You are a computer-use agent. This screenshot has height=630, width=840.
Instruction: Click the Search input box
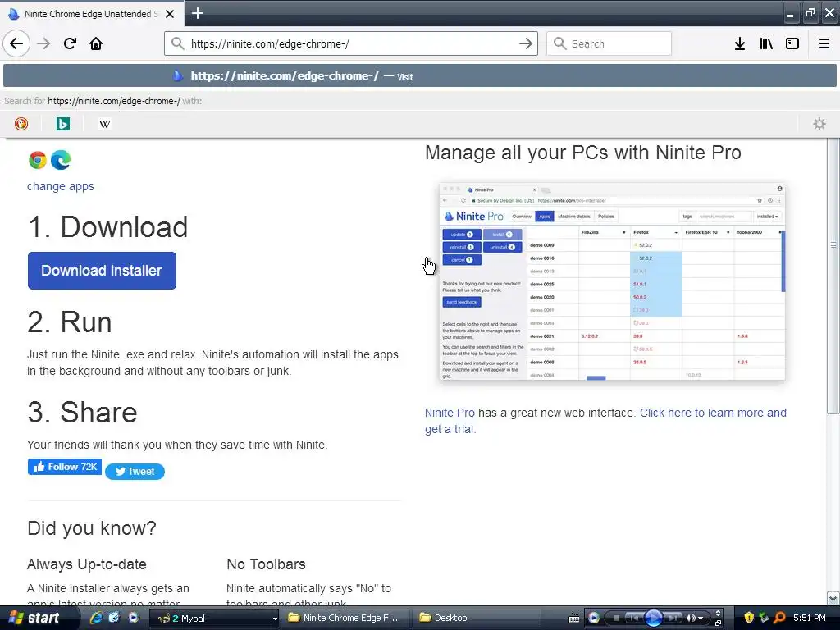pos(609,43)
